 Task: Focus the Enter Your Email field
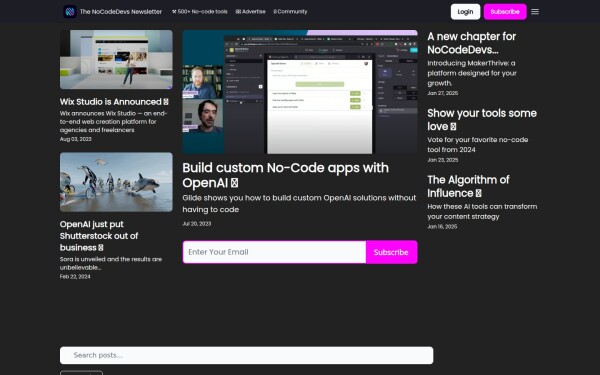click(274, 252)
